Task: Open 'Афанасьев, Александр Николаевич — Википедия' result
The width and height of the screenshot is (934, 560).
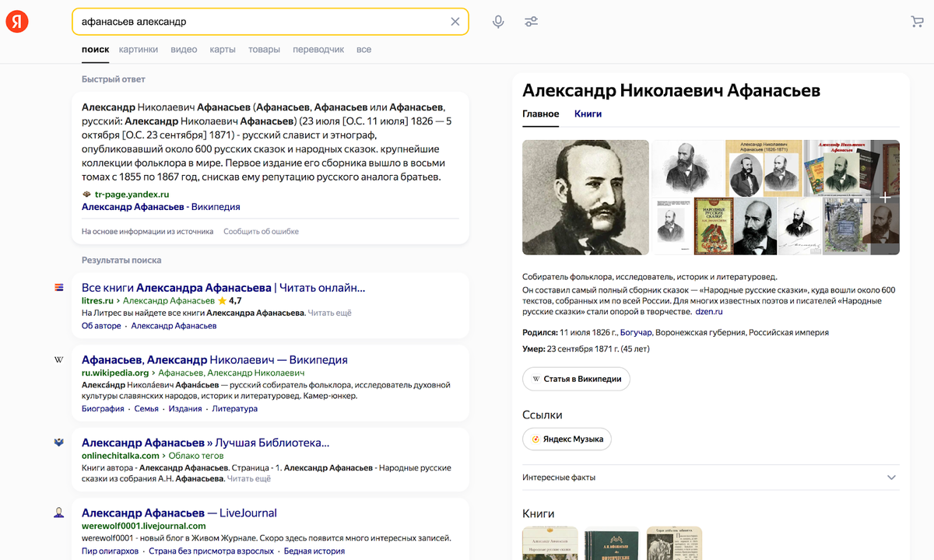Action: click(x=215, y=360)
